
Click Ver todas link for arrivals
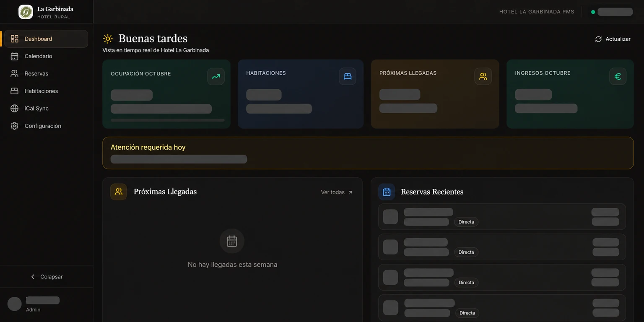coord(337,192)
